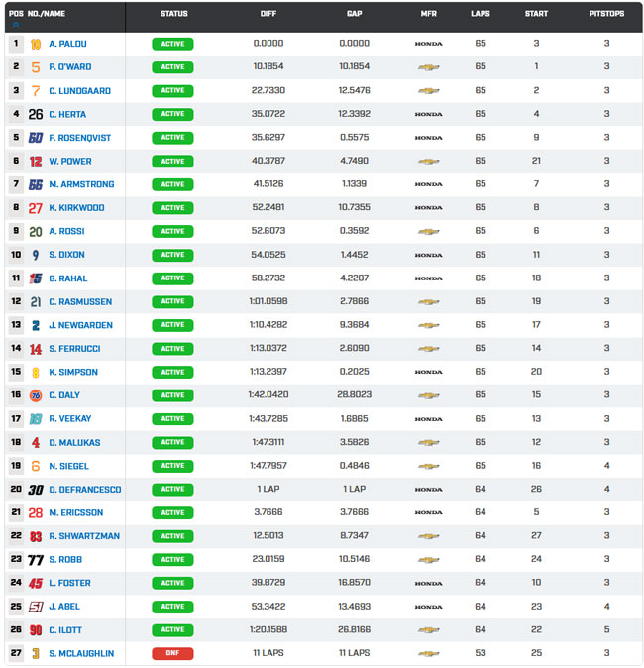Image resolution: width=644 pixels, height=668 pixels.
Task: Select GAP value 0.2025 in K. Simpson's row
Action: (355, 372)
